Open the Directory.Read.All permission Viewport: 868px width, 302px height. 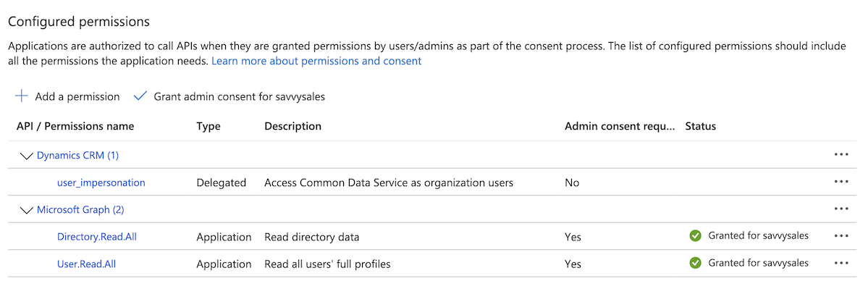[97, 237]
